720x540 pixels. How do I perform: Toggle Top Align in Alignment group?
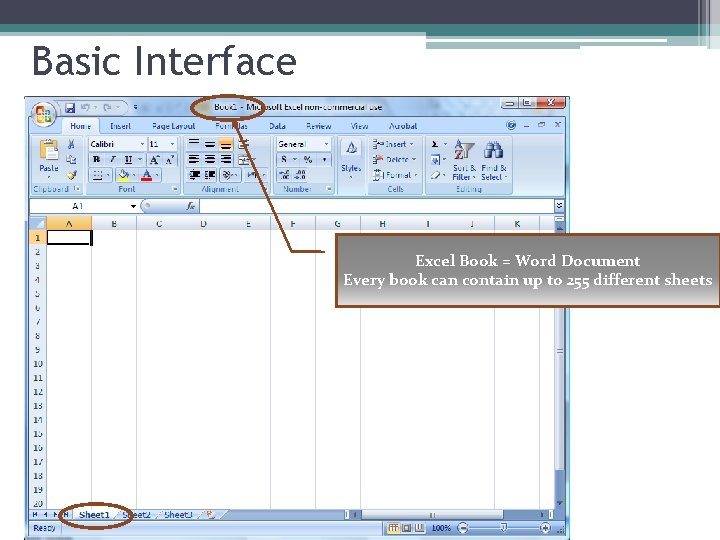[194, 144]
